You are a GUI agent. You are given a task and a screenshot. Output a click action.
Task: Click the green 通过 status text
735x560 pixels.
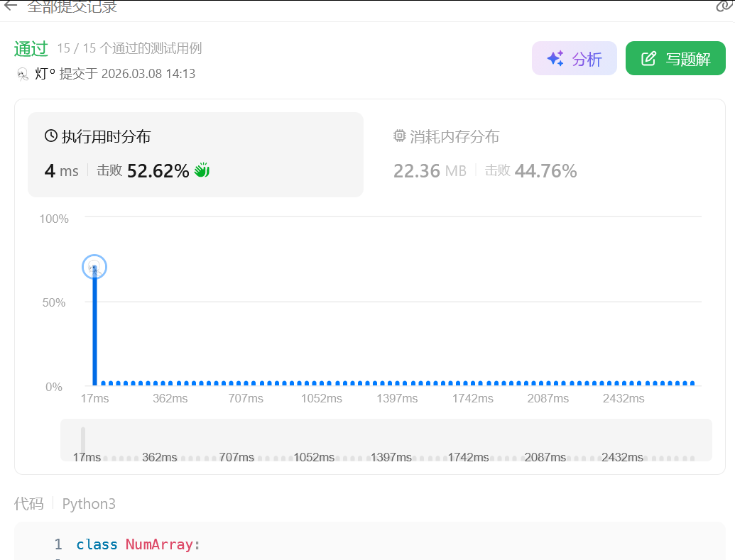click(31, 48)
